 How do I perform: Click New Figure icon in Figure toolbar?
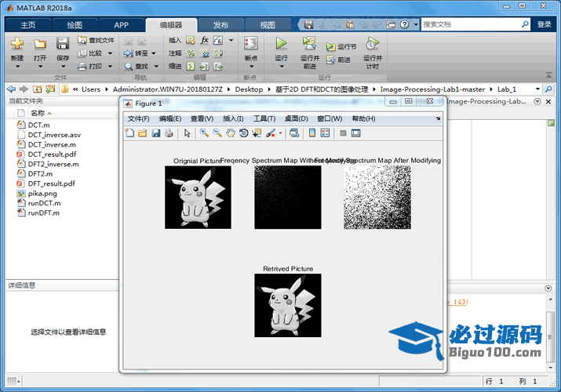pyautogui.click(x=129, y=133)
